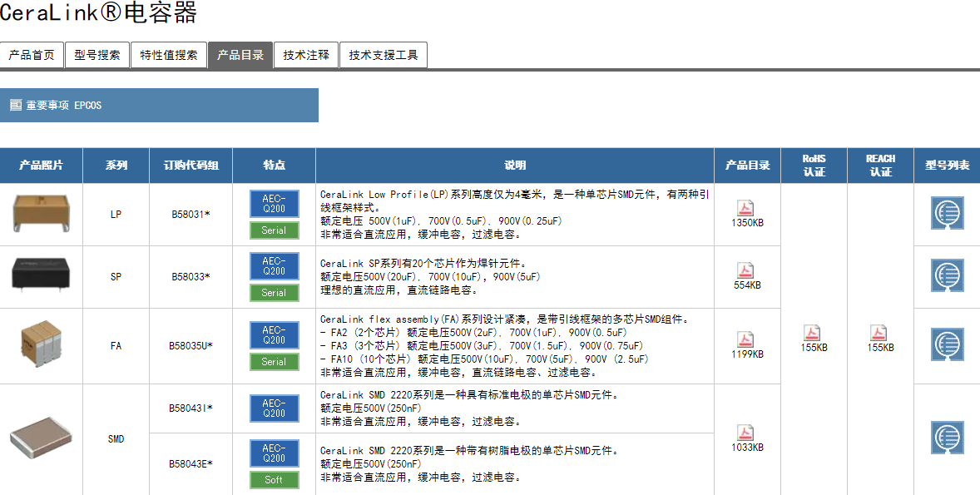Click the FA series product image
The width and height of the screenshot is (980, 495).
41,344
